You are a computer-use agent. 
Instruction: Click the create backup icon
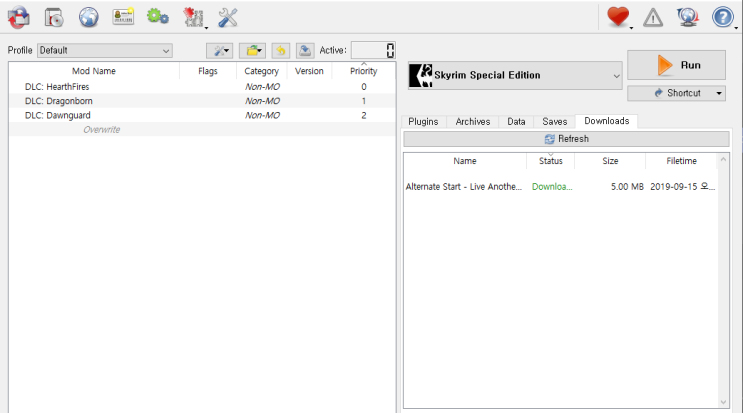305,50
